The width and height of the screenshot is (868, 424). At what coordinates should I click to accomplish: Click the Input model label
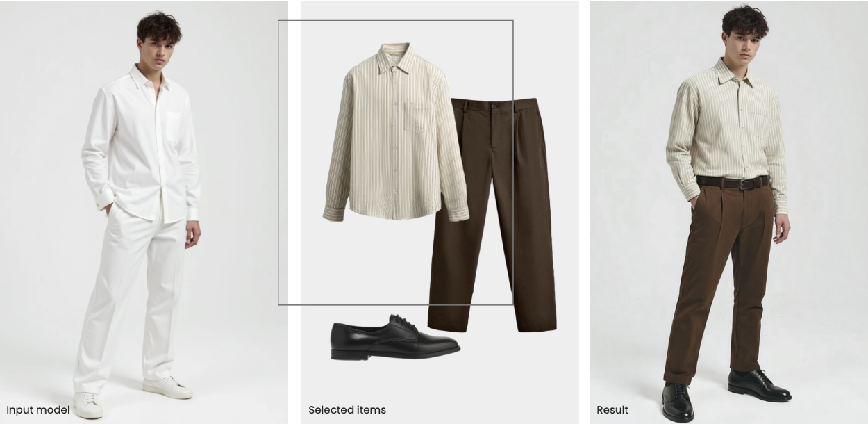click(x=38, y=410)
